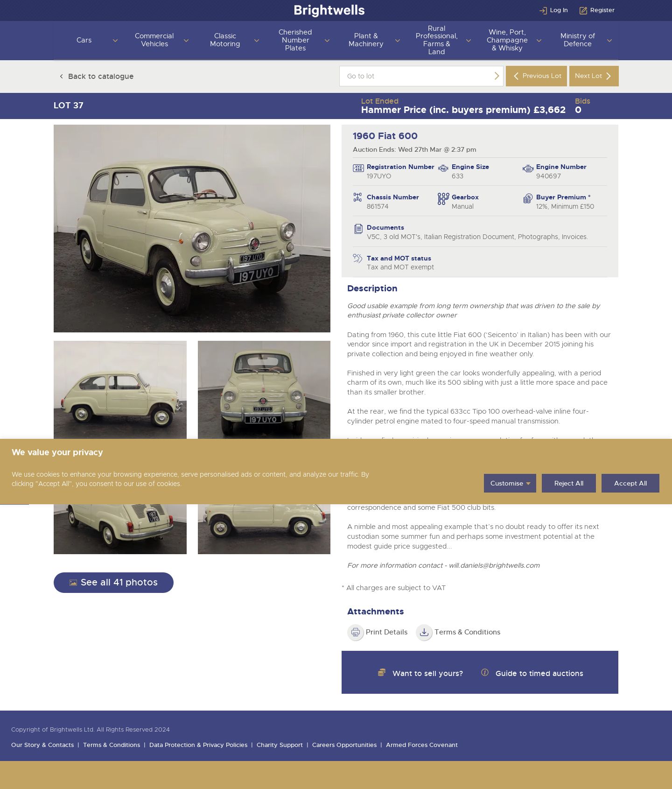Open the Charity Support footer link
672x789 pixels.
click(280, 745)
